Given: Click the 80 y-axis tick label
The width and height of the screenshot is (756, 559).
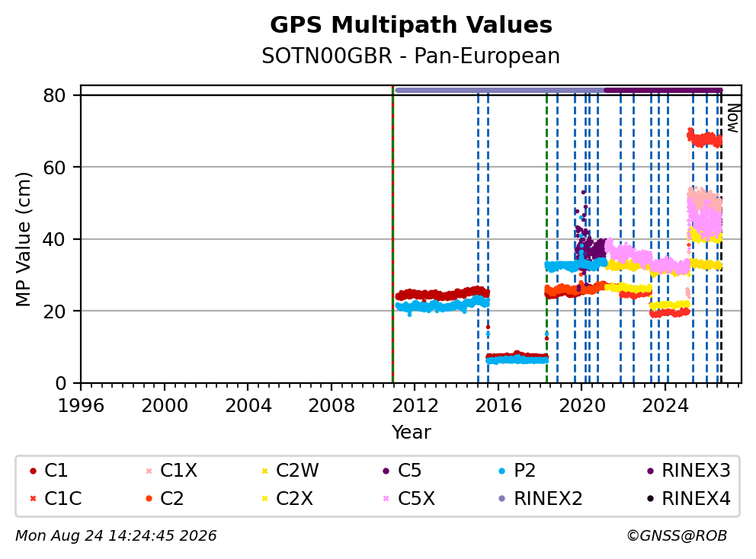Looking at the screenshot, I should [x=54, y=95].
